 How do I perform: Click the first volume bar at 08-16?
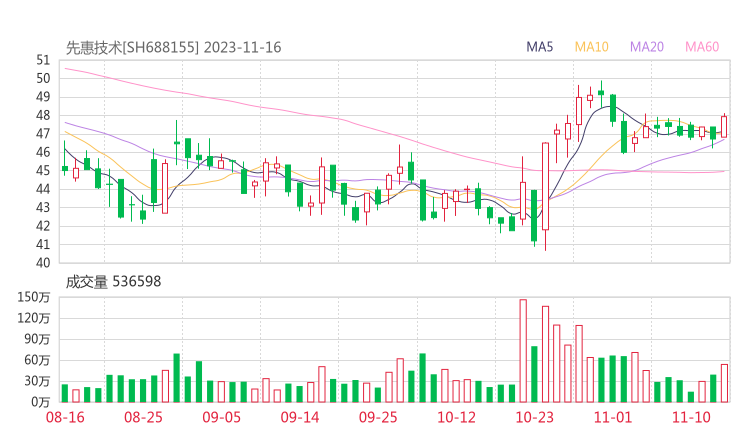point(65,393)
